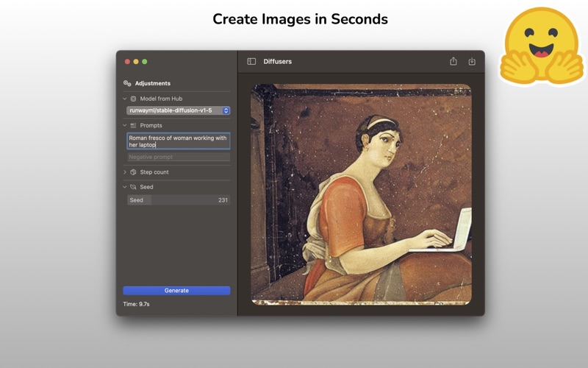588x368 pixels.
Task: Click the Seed leaf icon
Action: pyautogui.click(x=133, y=187)
